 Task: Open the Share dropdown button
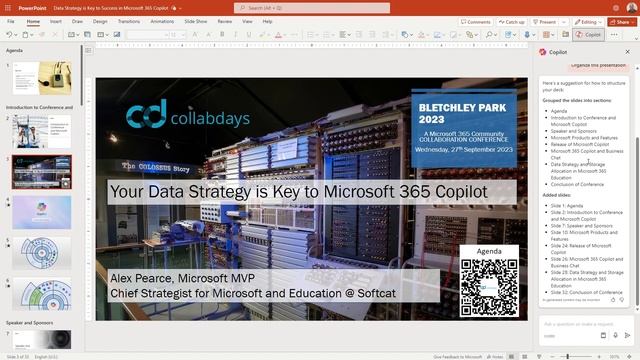click(622, 22)
